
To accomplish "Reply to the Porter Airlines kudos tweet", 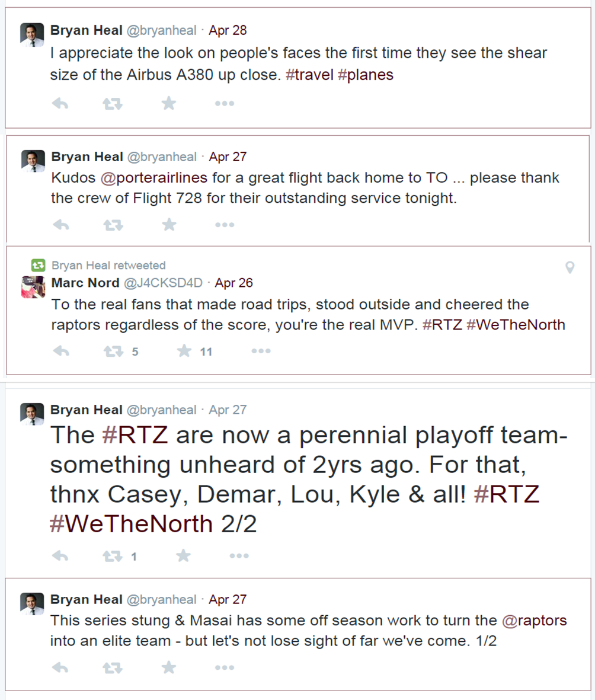I will (x=61, y=225).
